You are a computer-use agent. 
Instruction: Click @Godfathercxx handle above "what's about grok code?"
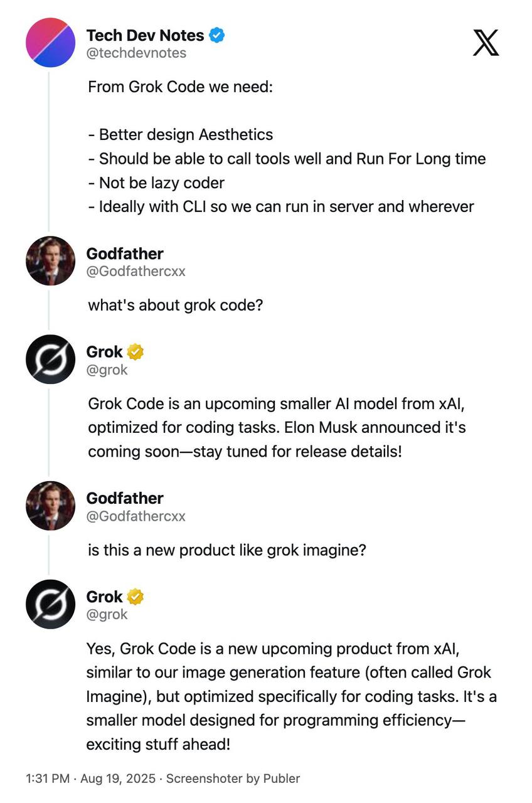click(x=136, y=272)
